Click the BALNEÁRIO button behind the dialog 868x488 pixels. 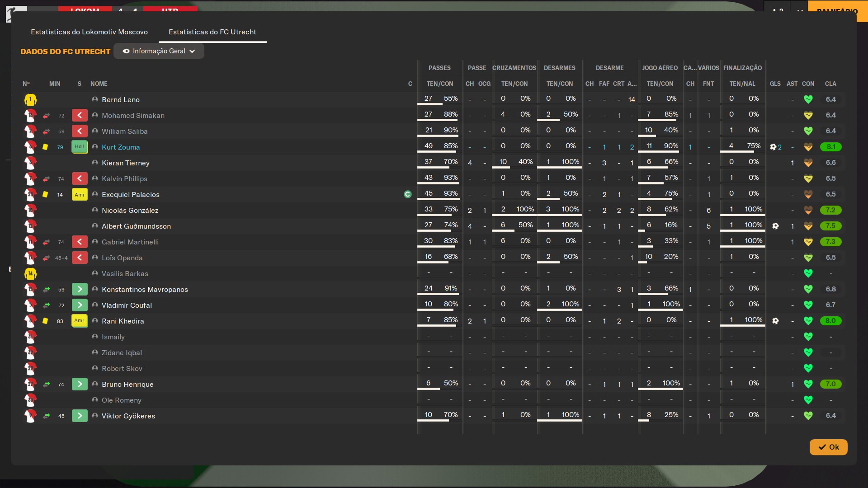tap(837, 11)
